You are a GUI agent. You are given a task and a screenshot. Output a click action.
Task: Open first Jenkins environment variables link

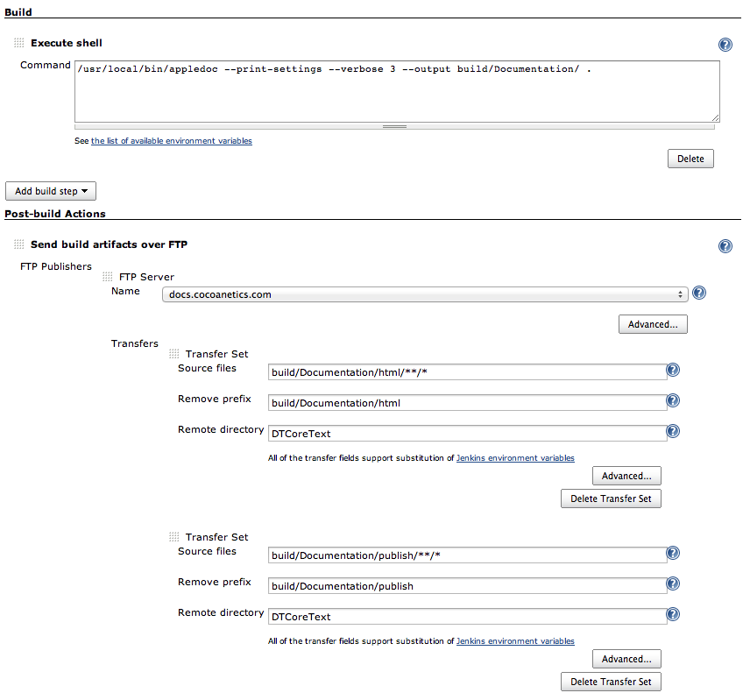[515, 457]
